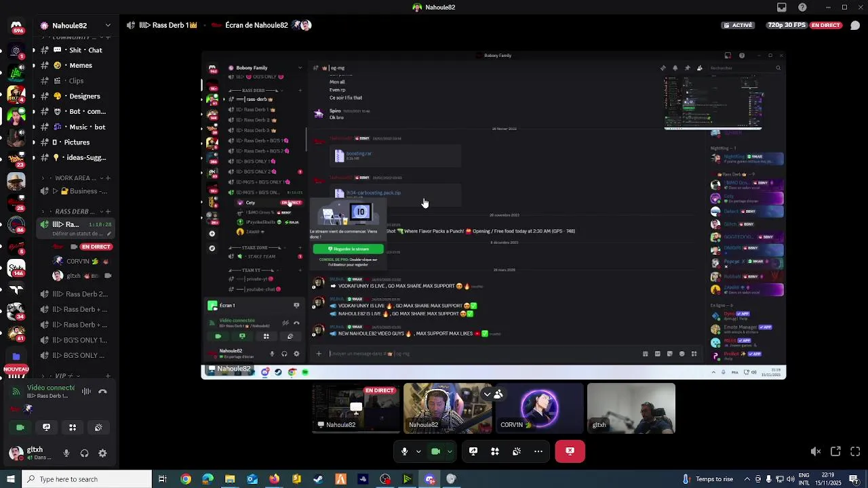Viewport: 868px width, 488px height.
Task: Open the ENG INTL language switcher
Action: (x=804, y=479)
